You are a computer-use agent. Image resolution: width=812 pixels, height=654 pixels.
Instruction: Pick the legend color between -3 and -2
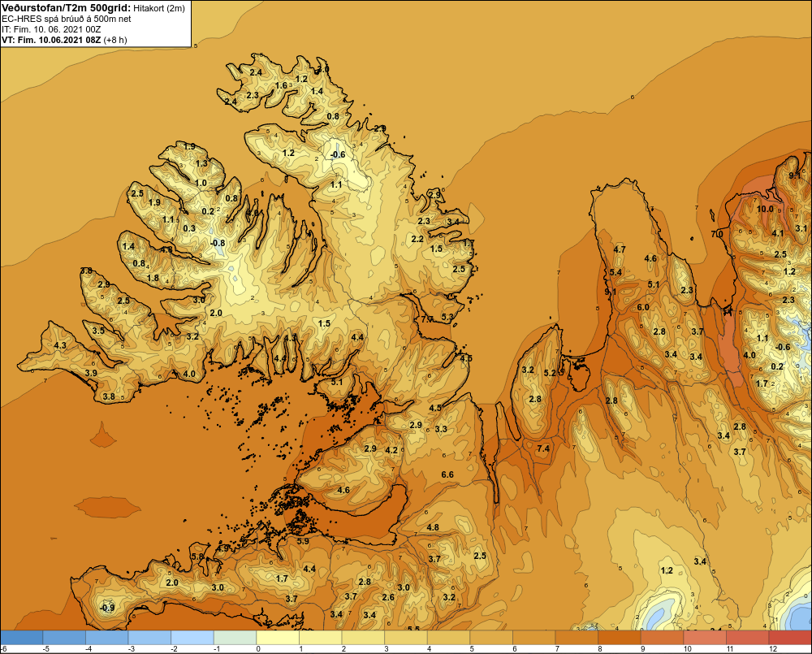coord(149,638)
